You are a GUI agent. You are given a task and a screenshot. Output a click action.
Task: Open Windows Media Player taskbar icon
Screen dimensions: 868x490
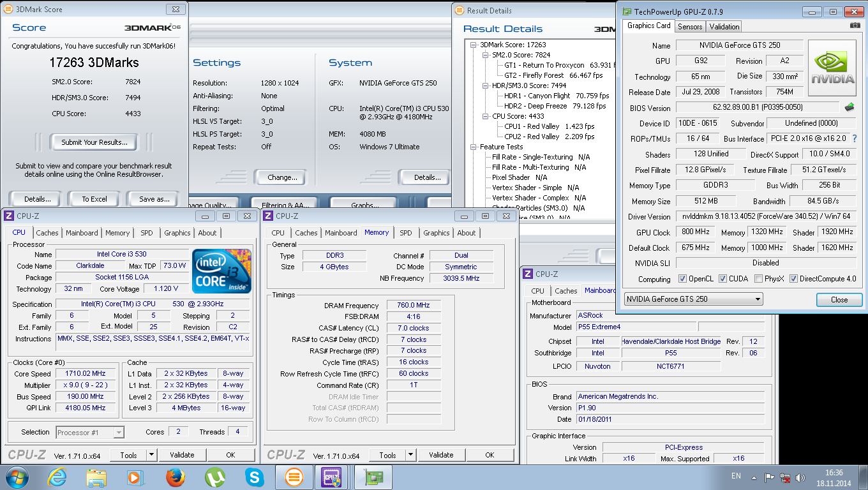135,477
